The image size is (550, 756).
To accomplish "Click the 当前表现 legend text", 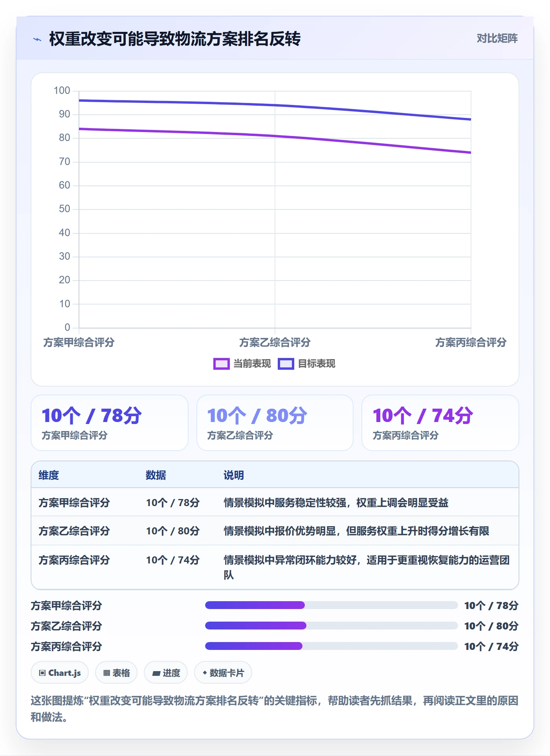I will coord(252,364).
